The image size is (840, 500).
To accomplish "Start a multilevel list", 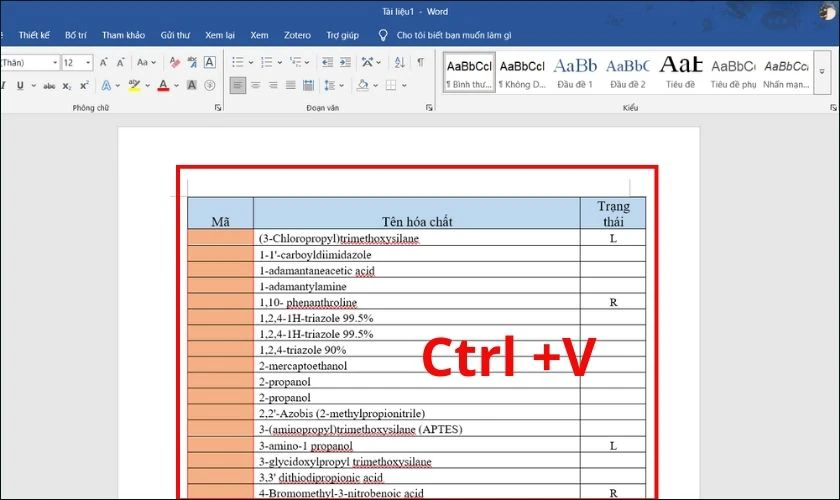I will (295, 62).
